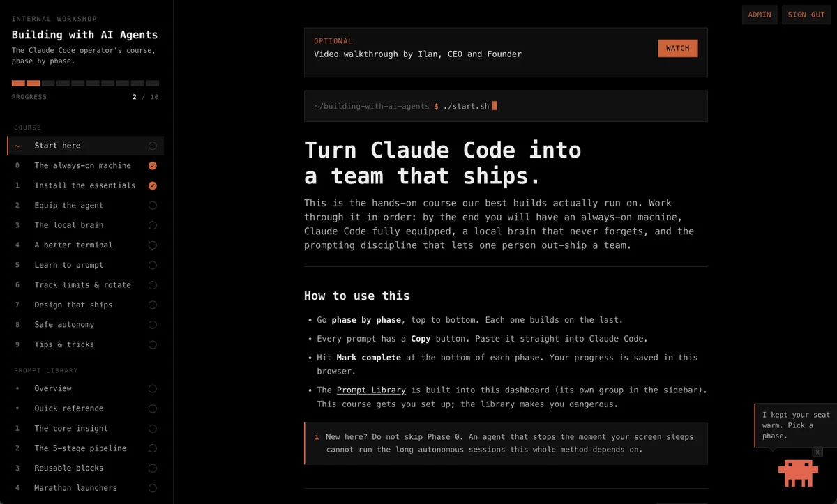Viewport: 837px width, 504px height.
Task: Click the pixel robot mascot icon
Action: [798, 473]
